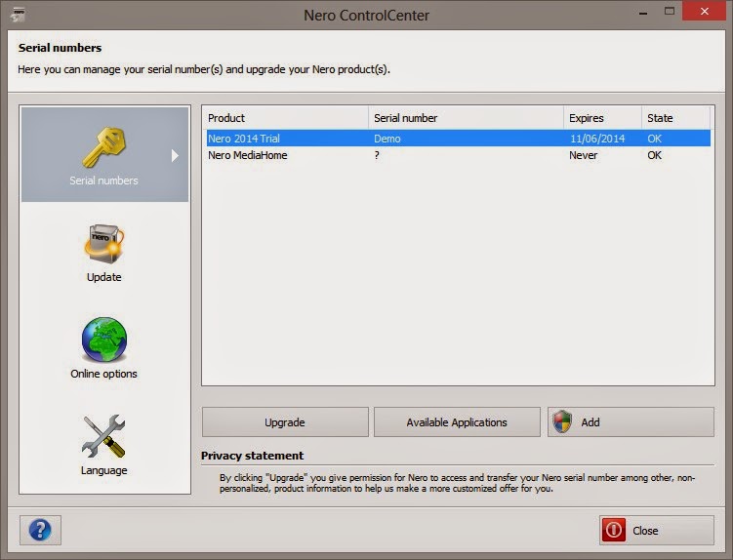Select the Nero 2014 Trial row
The width and height of the screenshot is (733, 560).
pos(459,139)
